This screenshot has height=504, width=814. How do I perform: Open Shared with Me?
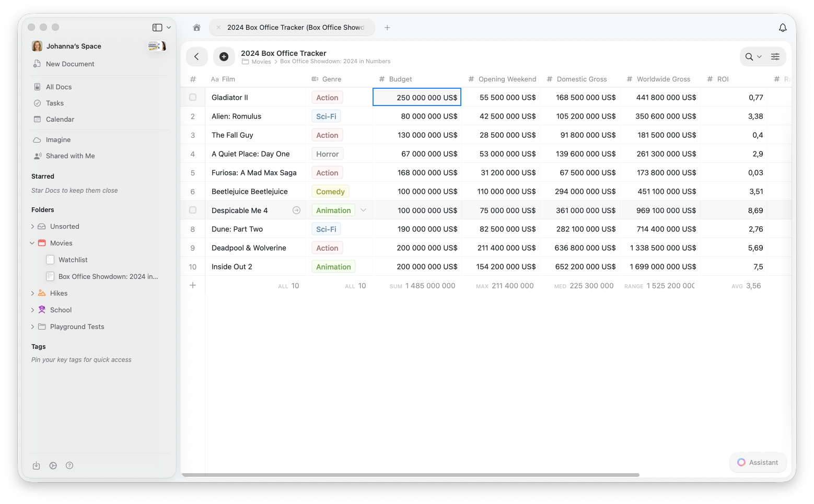point(70,156)
